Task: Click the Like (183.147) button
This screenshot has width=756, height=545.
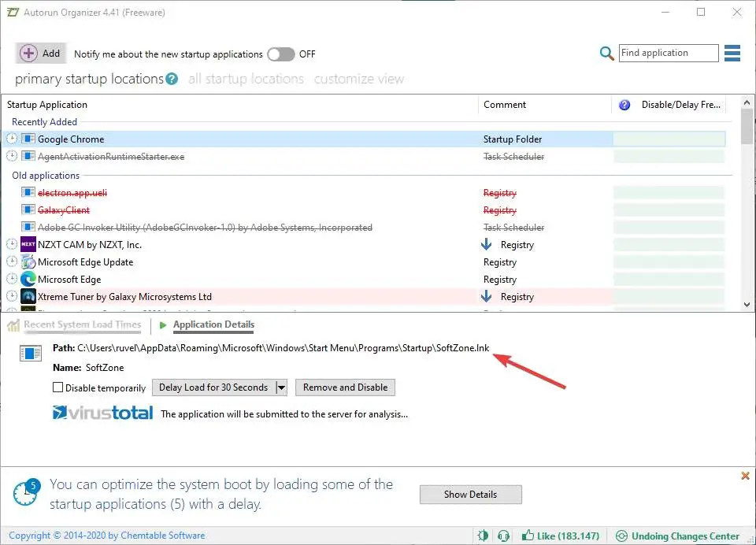Action: (x=561, y=536)
